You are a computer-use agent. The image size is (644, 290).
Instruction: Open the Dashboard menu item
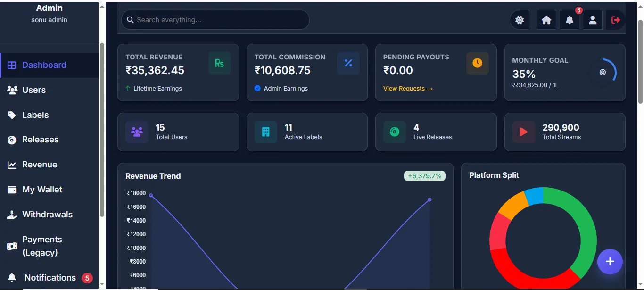click(x=49, y=65)
